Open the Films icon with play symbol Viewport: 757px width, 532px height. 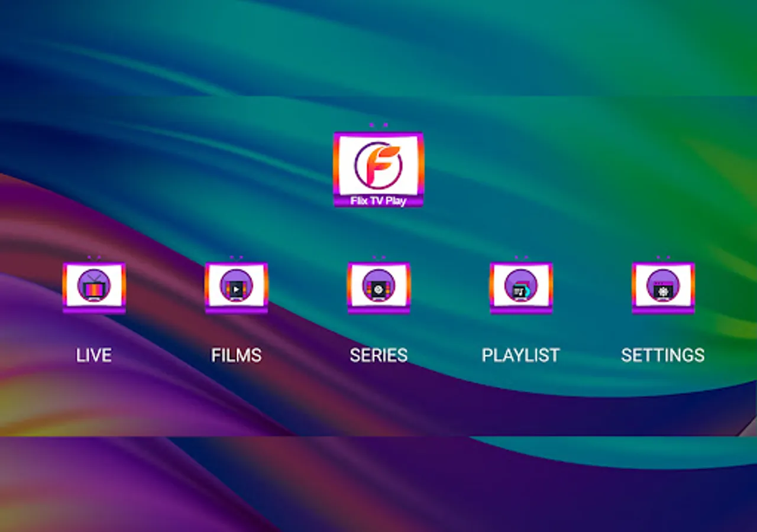(236, 286)
